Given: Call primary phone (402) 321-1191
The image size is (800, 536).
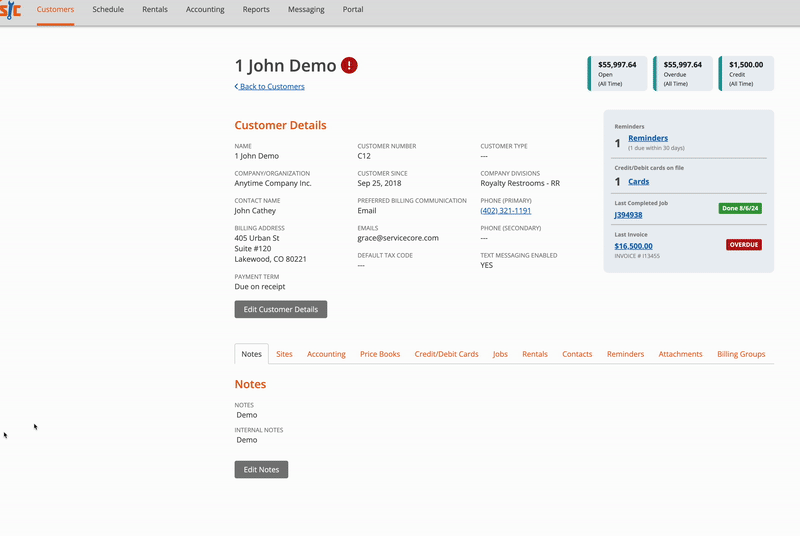Looking at the screenshot, I should click(x=506, y=211).
